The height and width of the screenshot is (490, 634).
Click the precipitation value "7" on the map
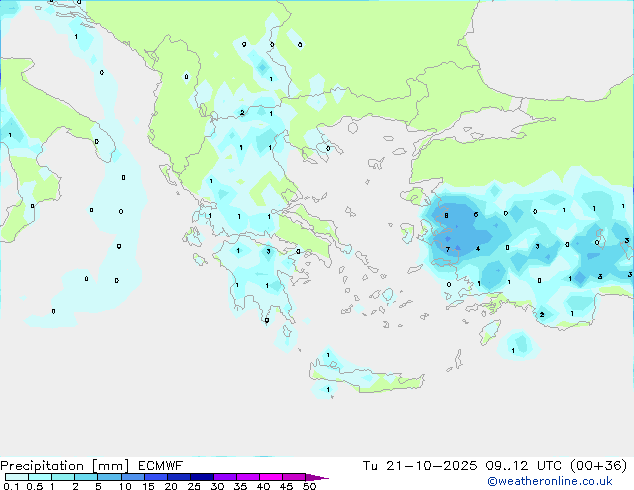pyautogui.click(x=448, y=249)
